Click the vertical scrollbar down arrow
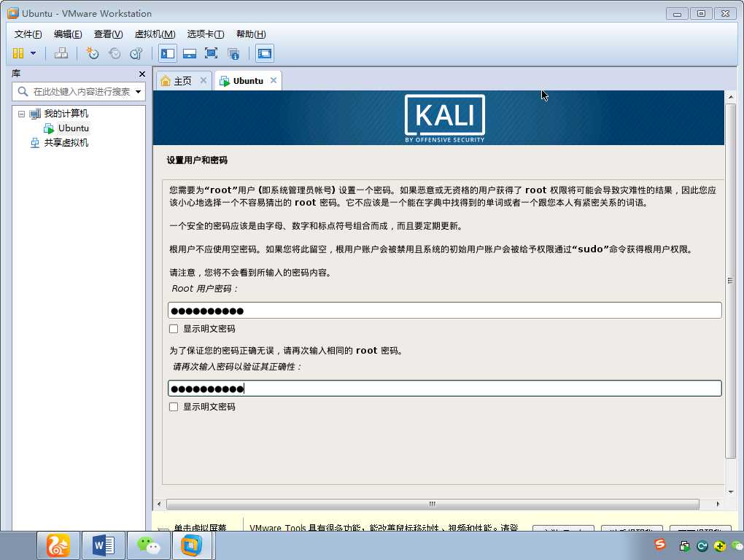Screen dimensions: 744x560 coord(731,491)
